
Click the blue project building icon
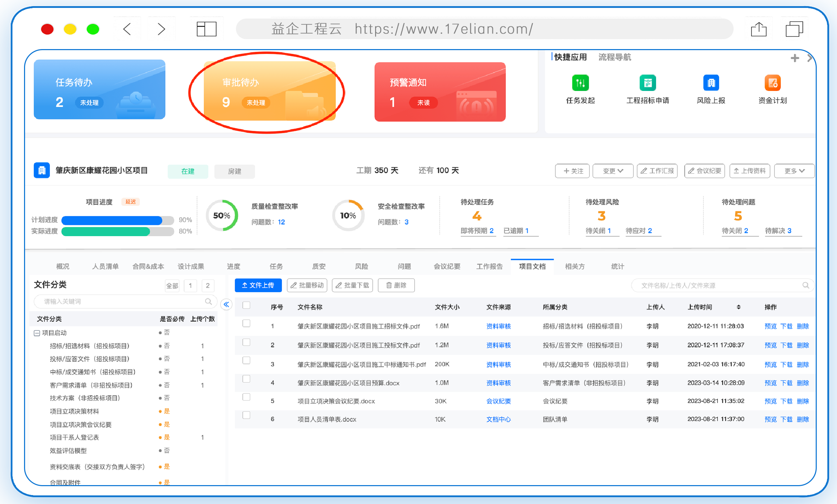tap(42, 170)
